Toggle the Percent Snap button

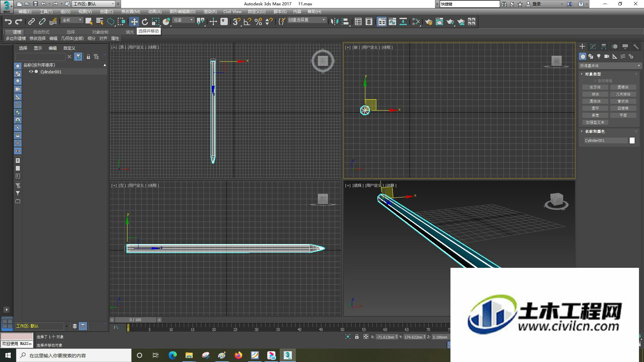pos(258,22)
